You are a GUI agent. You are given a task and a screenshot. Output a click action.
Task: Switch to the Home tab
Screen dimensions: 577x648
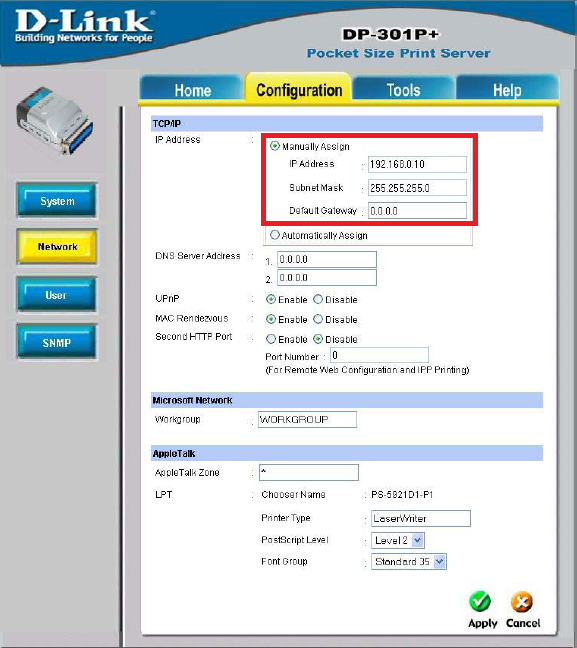(192, 88)
